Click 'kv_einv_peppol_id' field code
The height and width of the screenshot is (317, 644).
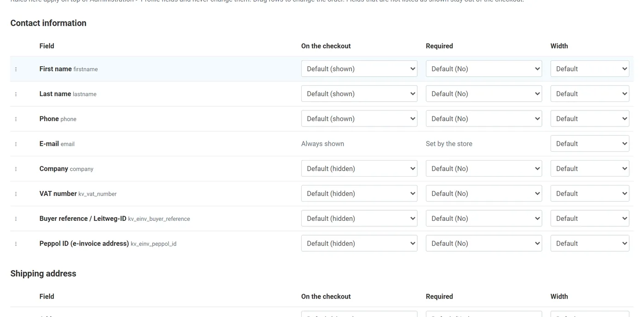click(154, 244)
